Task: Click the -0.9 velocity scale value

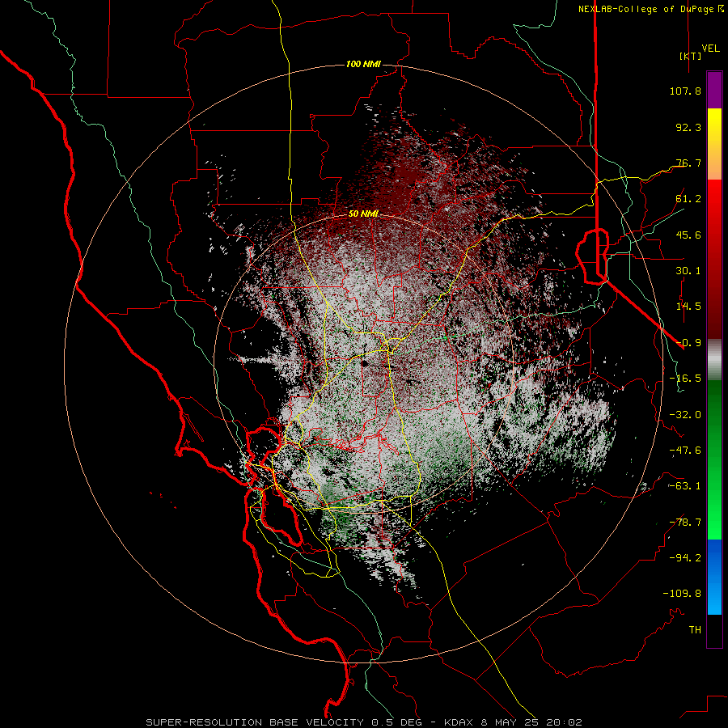Action: pyautogui.click(x=688, y=343)
